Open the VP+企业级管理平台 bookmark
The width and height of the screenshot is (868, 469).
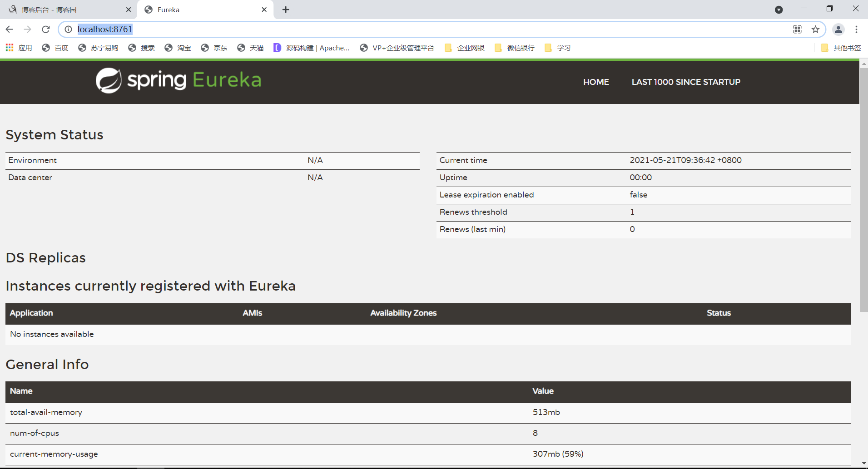point(397,48)
